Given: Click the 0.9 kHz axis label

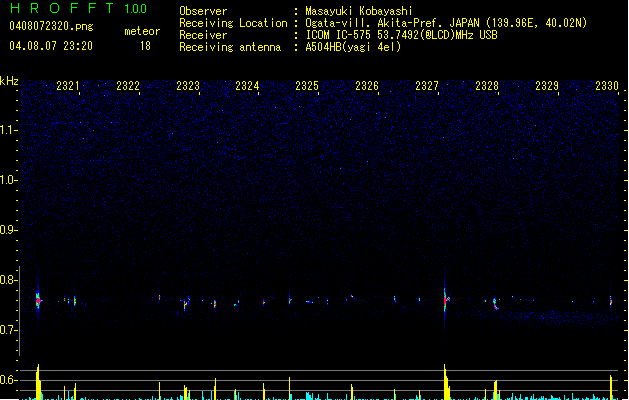Looking at the screenshot, I should pos(8,230).
